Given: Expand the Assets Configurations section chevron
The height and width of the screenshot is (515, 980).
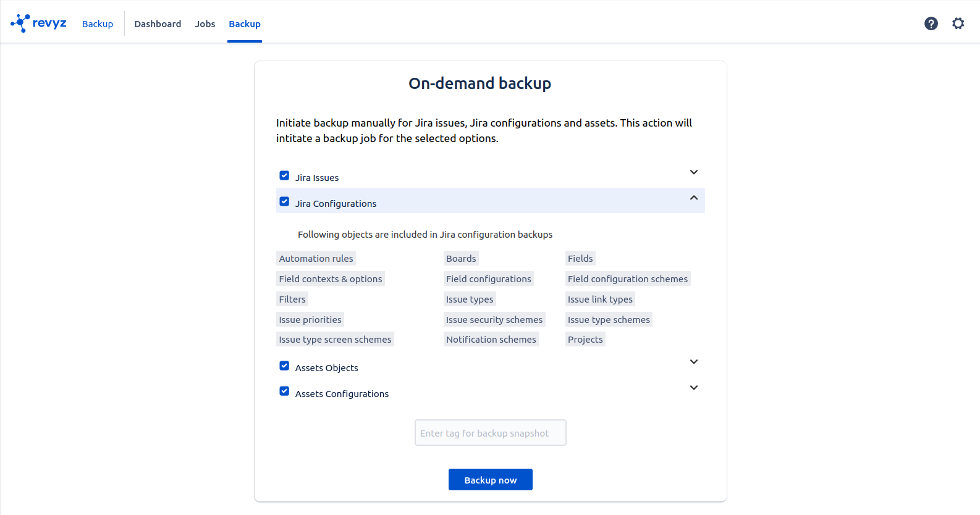Looking at the screenshot, I should tap(693, 388).
